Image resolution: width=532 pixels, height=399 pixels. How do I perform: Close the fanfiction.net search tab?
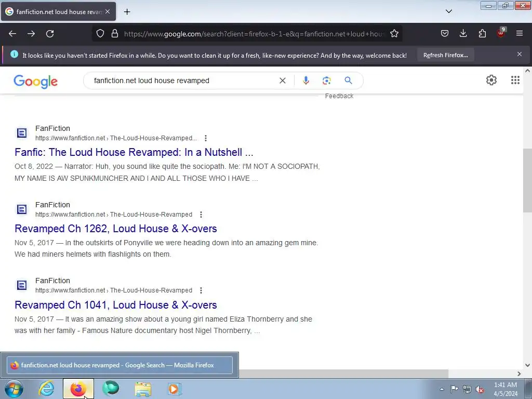point(108,11)
